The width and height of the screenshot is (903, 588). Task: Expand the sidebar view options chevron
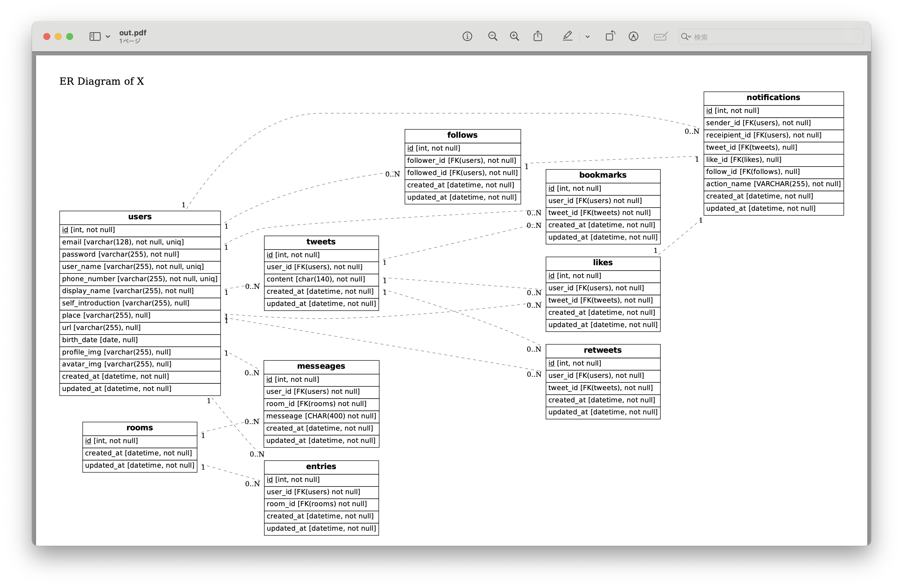tap(108, 37)
